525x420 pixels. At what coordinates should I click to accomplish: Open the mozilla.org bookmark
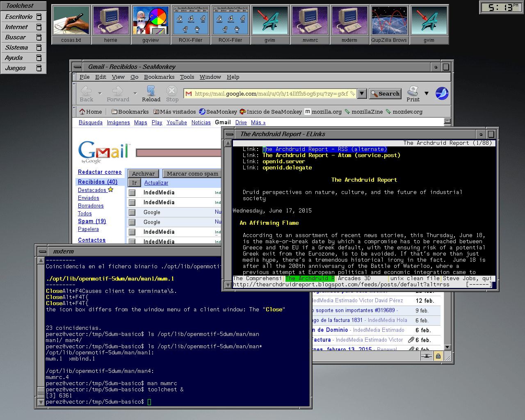(x=323, y=112)
